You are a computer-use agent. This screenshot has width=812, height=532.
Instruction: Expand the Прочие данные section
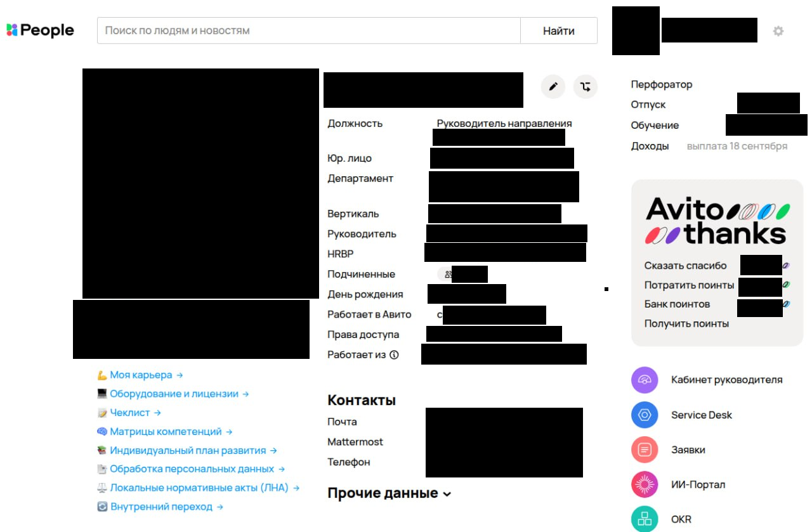coord(389,493)
